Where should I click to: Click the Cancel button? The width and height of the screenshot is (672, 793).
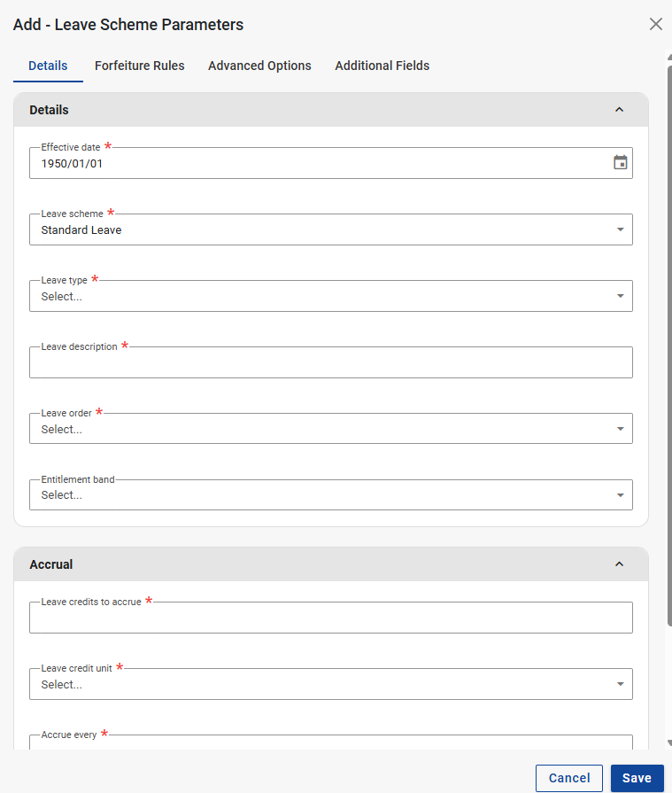coord(568,778)
